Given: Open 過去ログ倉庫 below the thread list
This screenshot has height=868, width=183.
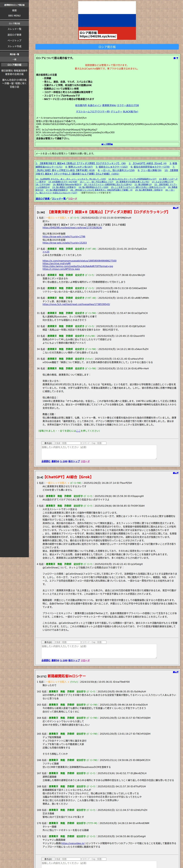Looking at the screenshot, I should (42, 198).
